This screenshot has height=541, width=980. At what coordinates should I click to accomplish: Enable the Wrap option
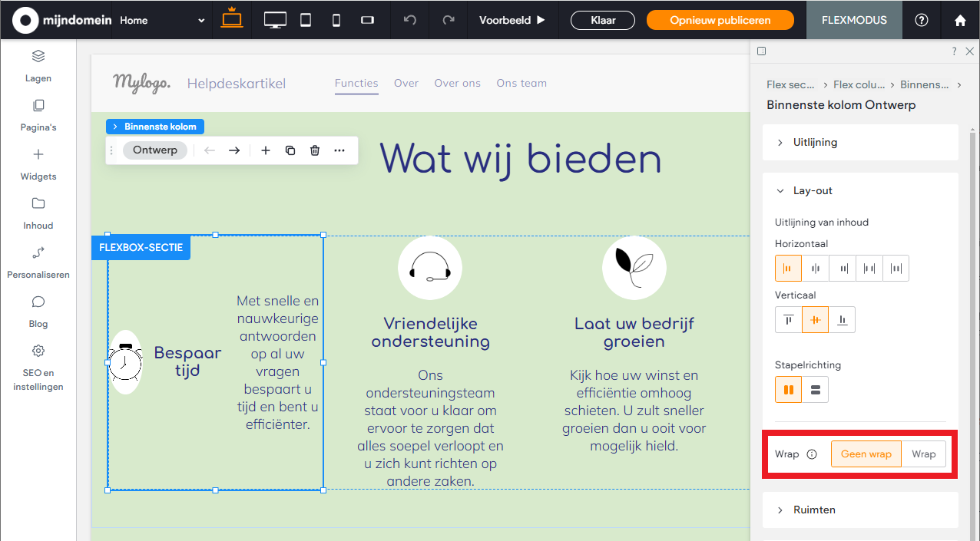click(923, 454)
